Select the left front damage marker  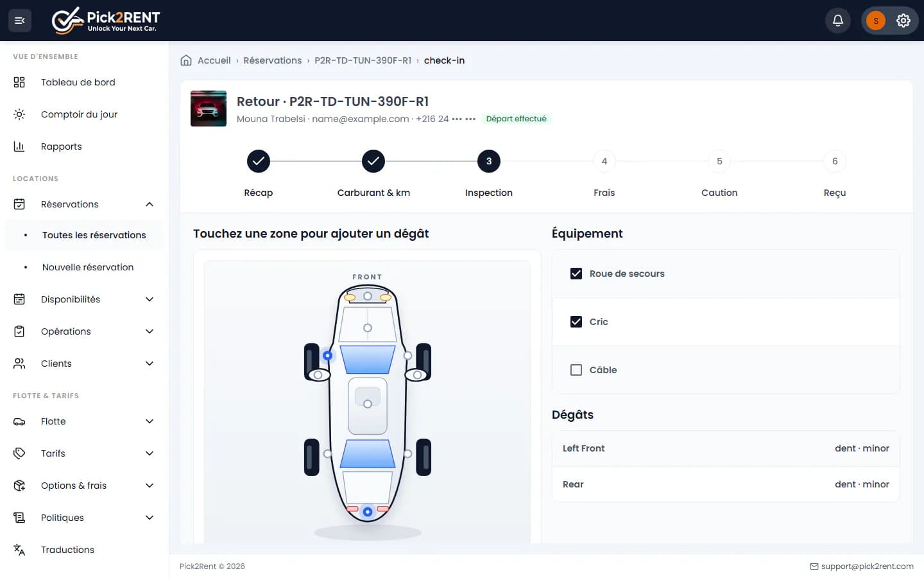[328, 355]
